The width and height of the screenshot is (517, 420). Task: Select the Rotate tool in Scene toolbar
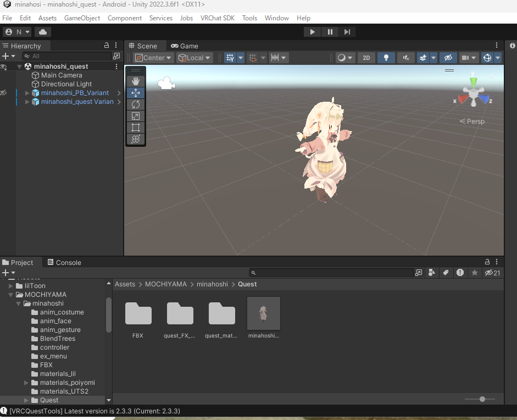coord(136,104)
